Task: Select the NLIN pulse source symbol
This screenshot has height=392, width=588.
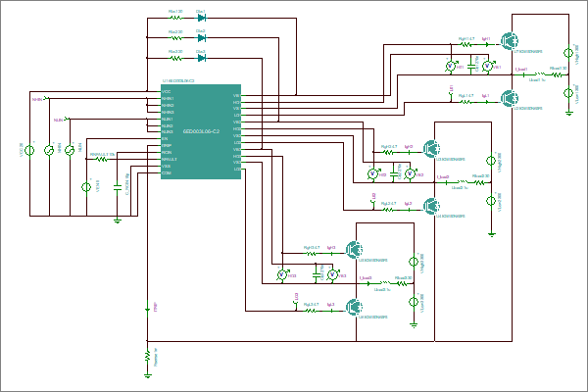Action: (70, 150)
